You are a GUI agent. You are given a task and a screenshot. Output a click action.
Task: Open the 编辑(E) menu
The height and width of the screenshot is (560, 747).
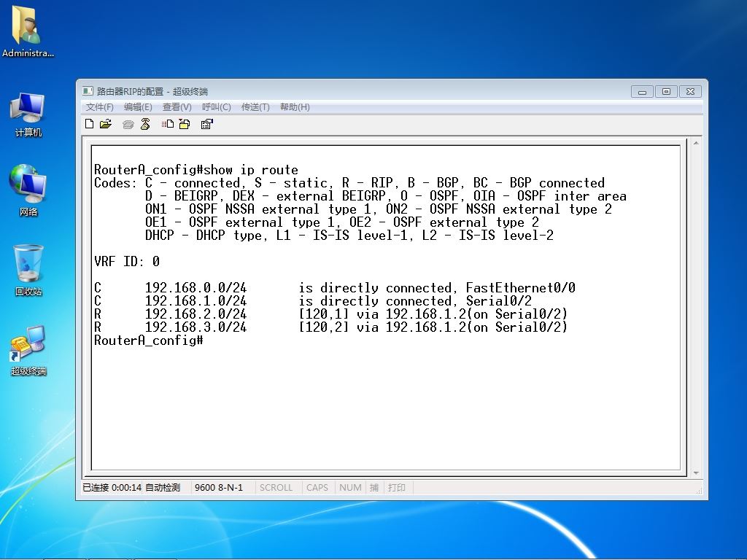138,107
